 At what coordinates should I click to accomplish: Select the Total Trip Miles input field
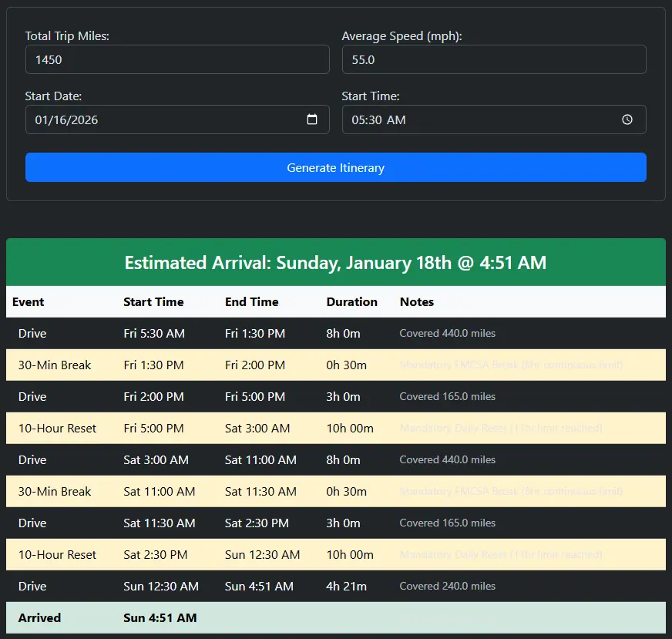(x=177, y=59)
